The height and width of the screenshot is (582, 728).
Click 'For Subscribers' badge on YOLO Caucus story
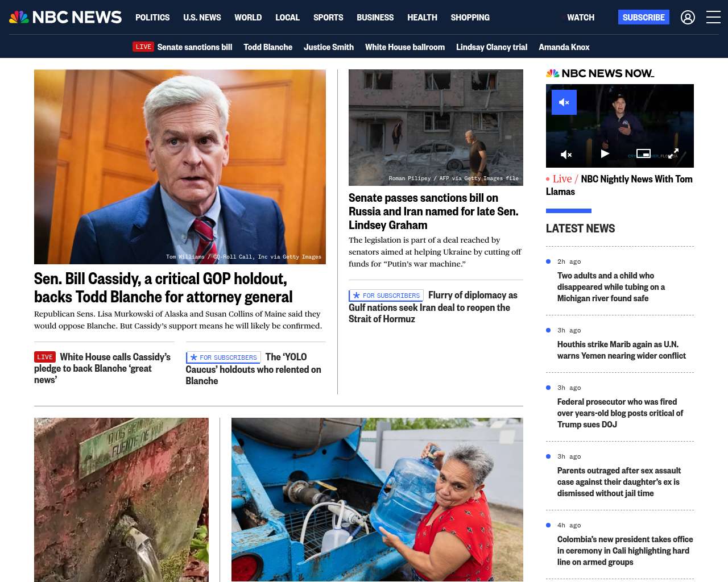[223, 357]
